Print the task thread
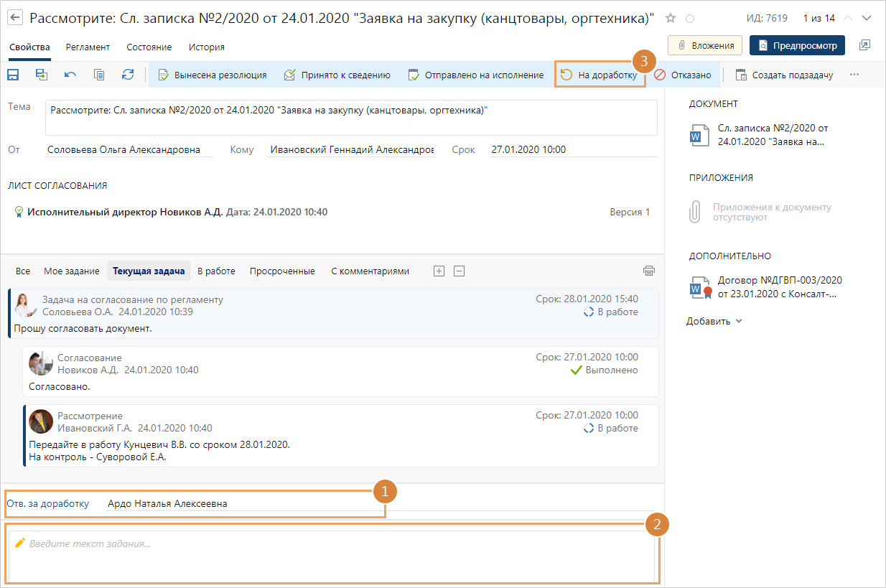886x588 pixels. (649, 271)
